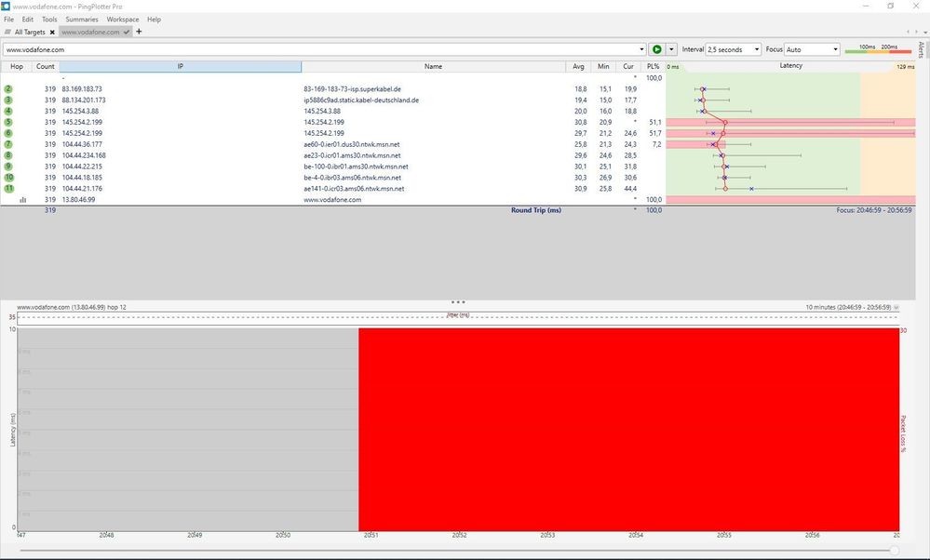Open the Focus dropdown set to Auto
The width and height of the screenshot is (930, 560).
coord(813,49)
